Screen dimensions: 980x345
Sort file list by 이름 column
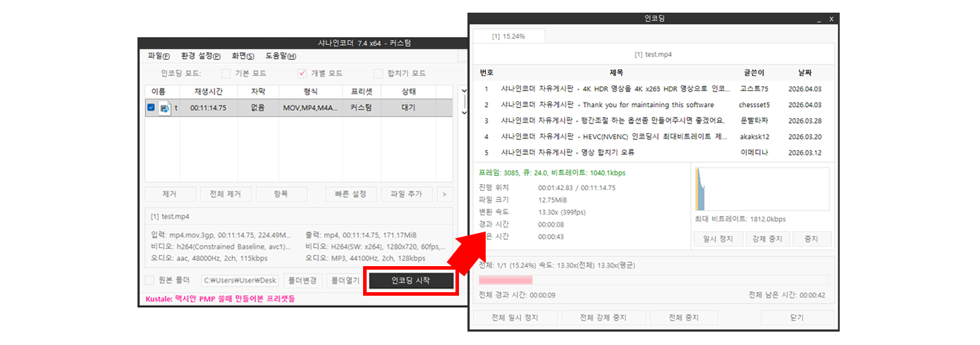[159, 92]
